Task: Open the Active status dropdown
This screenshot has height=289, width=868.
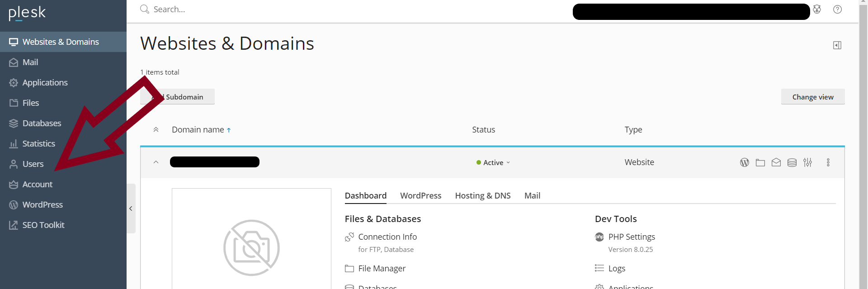Action: coord(493,162)
